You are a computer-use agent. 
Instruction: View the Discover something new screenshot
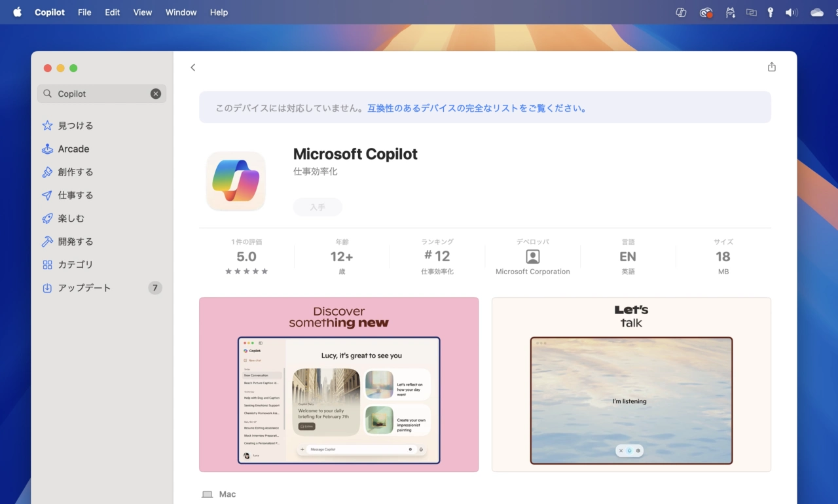click(338, 384)
